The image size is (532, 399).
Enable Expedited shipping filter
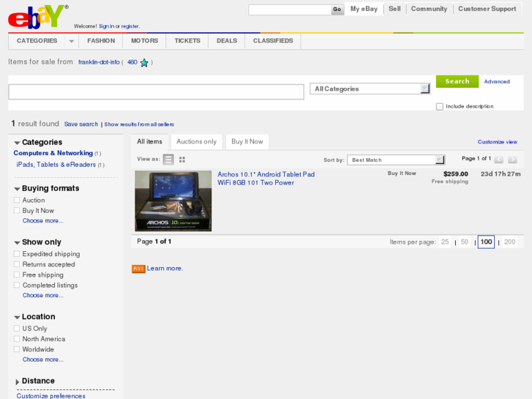(x=17, y=253)
